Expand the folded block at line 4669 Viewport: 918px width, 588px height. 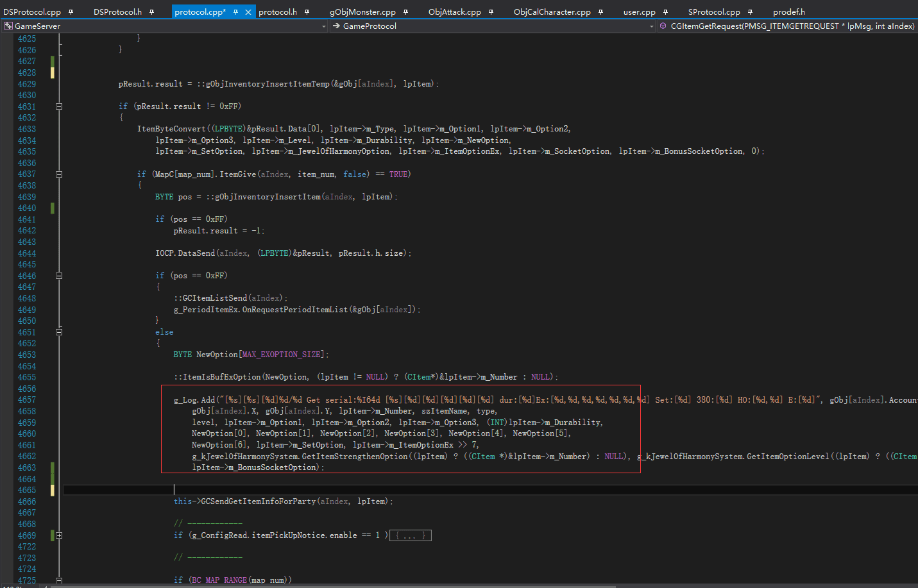point(59,535)
